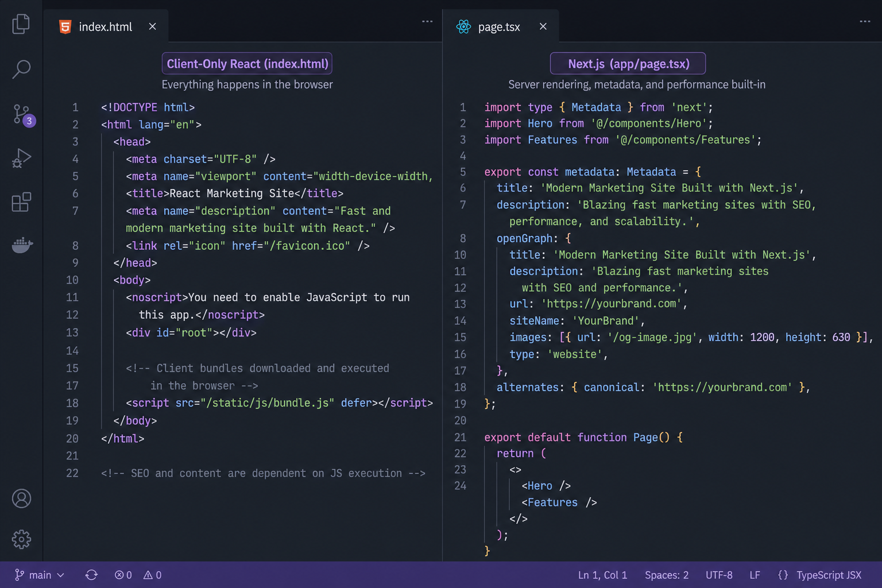Click the git branch icon in status bar

point(20,575)
